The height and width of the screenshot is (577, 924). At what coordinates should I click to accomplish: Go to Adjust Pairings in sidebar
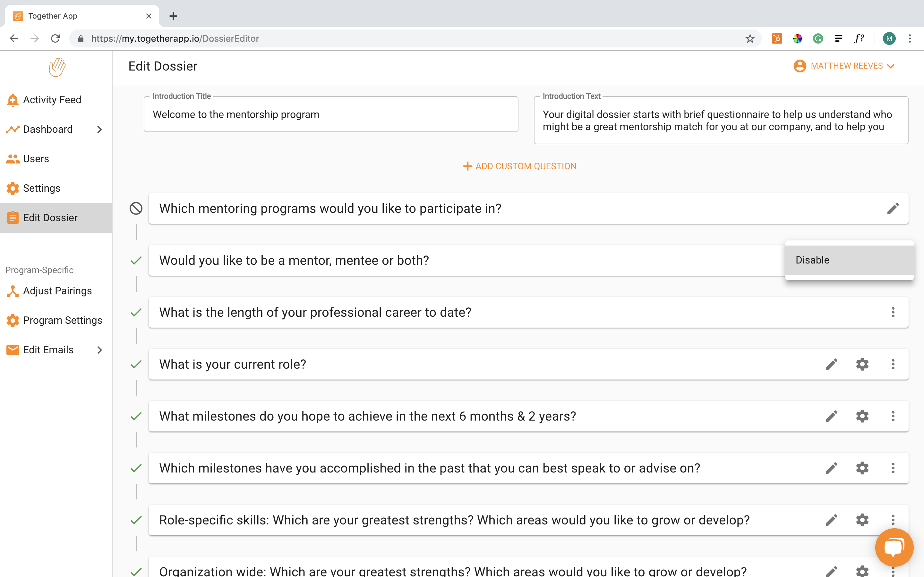pos(57,291)
